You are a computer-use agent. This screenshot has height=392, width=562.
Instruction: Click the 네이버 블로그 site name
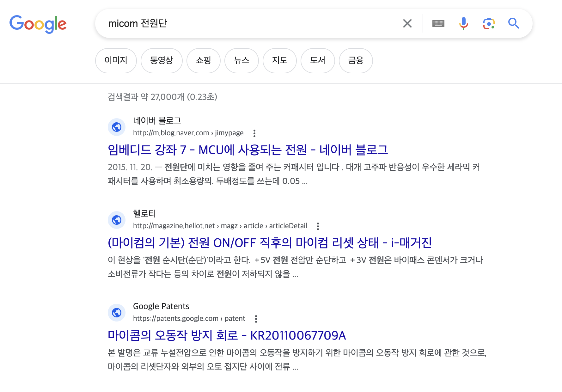157,120
